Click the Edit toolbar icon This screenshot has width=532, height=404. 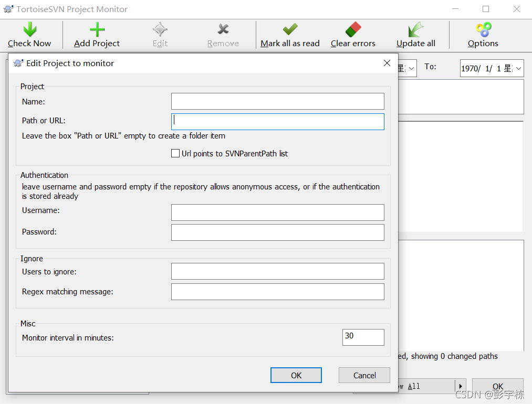coord(160,29)
